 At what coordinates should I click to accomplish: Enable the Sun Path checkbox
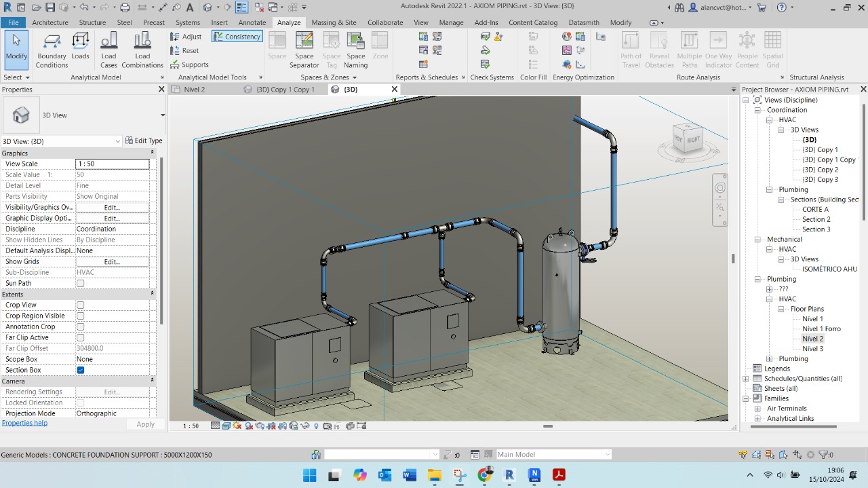pos(81,283)
